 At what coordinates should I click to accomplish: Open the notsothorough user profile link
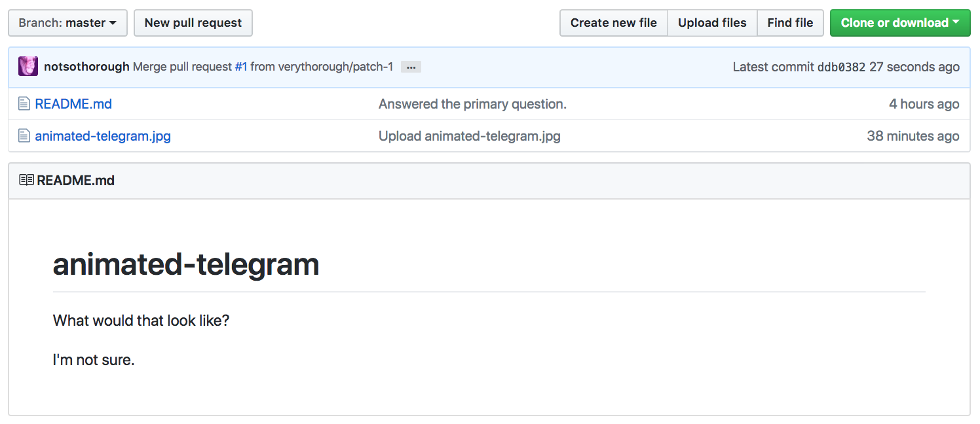(86, 67)
